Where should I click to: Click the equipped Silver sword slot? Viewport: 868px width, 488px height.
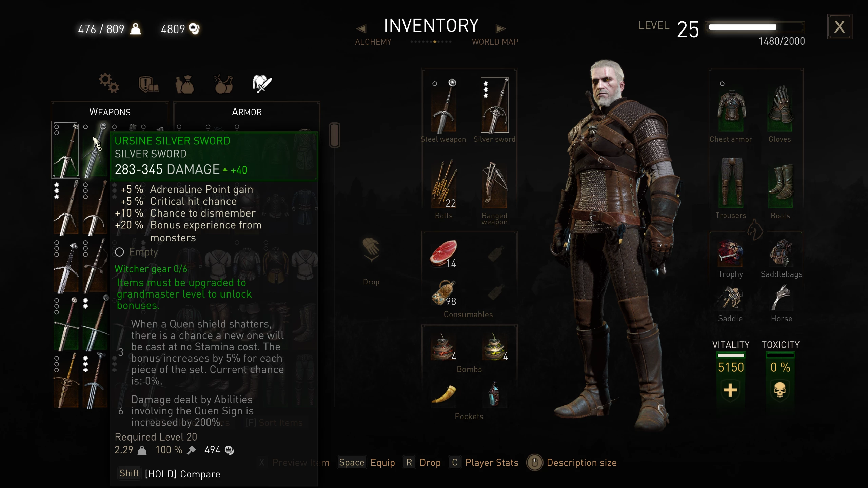pyautogui.click(x=494, y=105)
